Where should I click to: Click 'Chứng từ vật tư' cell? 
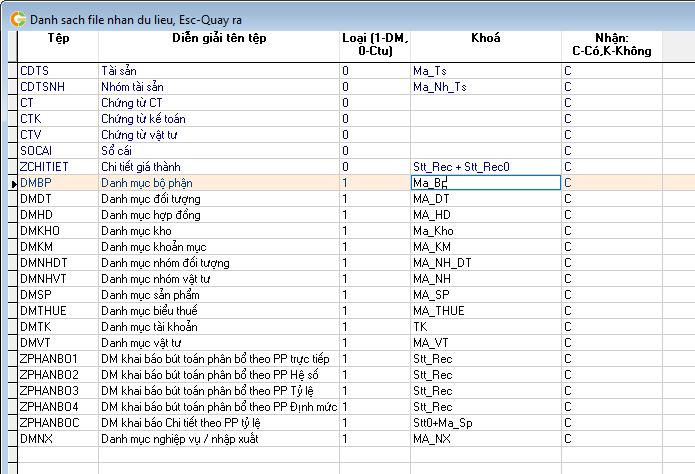[x=219, y=135]
